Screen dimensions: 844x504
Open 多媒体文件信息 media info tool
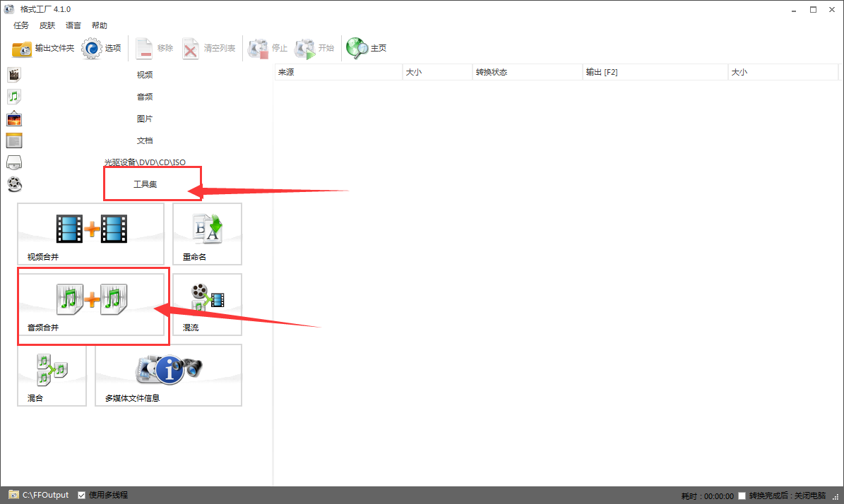pyautogui.click(x=169, y=375)
